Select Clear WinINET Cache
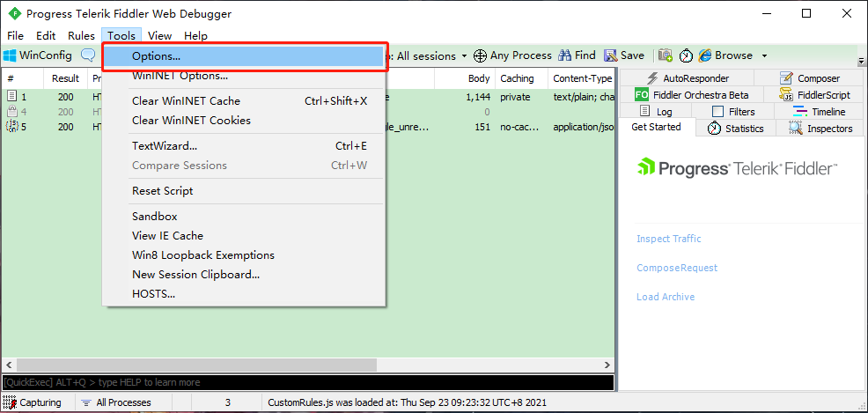868x413 pixels. (x=244, y=100)
